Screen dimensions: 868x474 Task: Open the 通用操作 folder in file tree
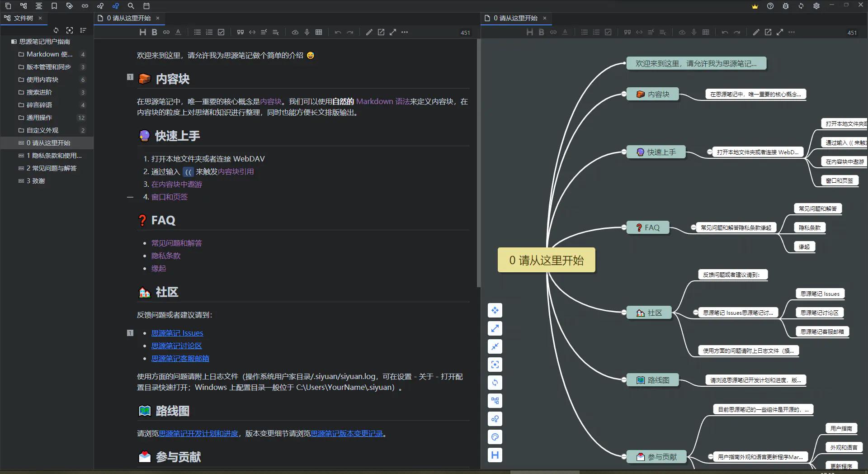(x=47, y=118)
